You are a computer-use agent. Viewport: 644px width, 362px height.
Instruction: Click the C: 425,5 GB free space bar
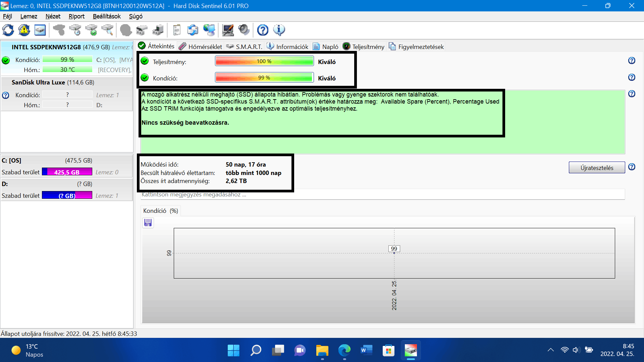67,172
